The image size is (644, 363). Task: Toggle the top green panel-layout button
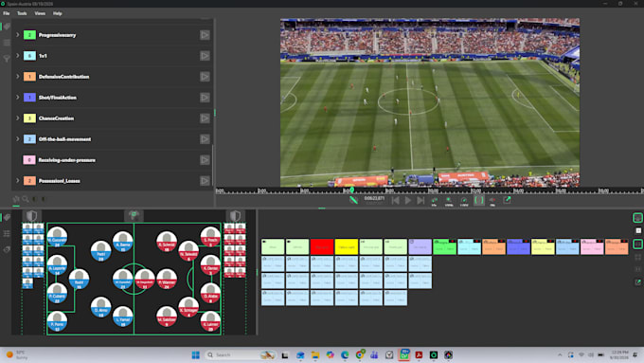(637, 218)
